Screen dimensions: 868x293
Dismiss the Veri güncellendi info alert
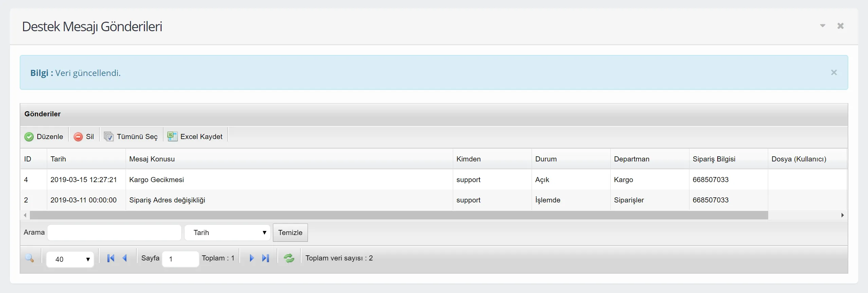coord(834,73)
